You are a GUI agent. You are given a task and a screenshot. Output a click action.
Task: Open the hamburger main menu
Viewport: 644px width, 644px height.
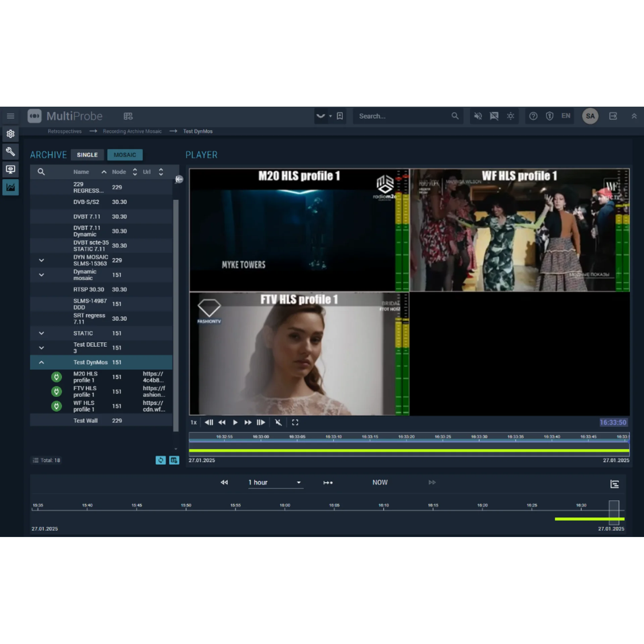(10, 116)
